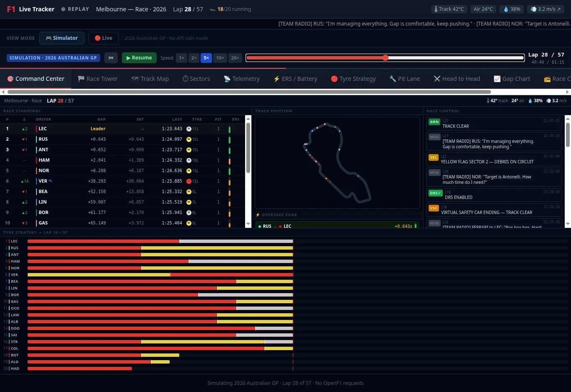Open the ERS / Battery tab
The height and width of the screenshot is (392, 571).
(x=295, y=79)
